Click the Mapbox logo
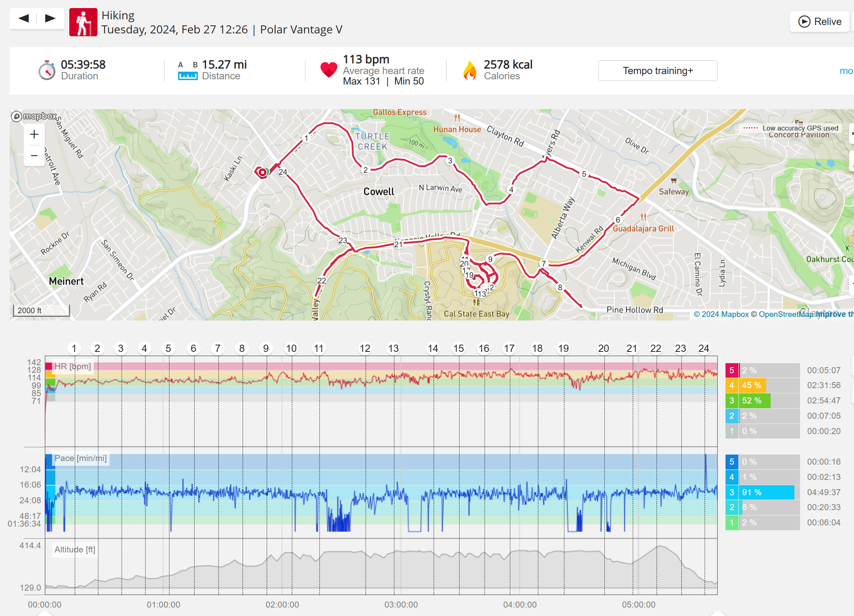 (34, 116)
